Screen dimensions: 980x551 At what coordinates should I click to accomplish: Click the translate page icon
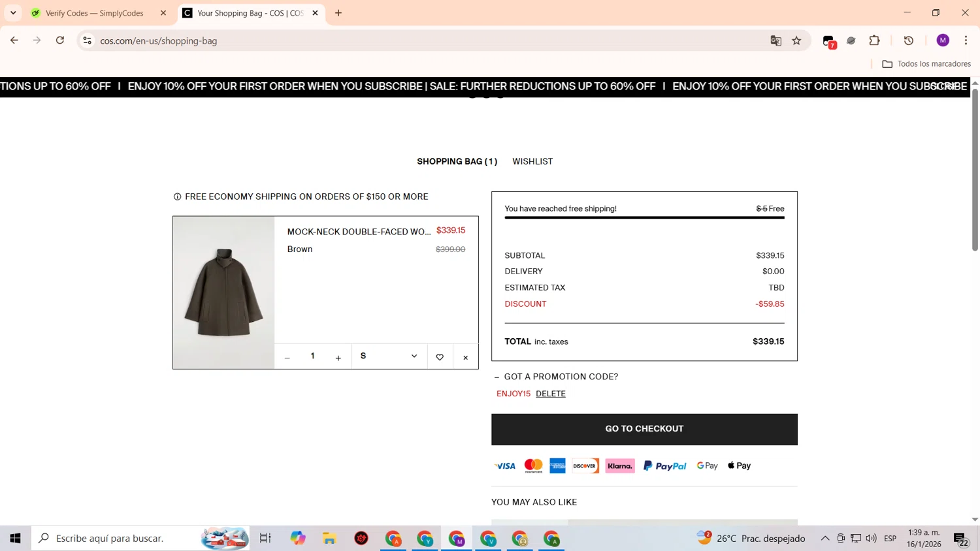click(776, 40)
